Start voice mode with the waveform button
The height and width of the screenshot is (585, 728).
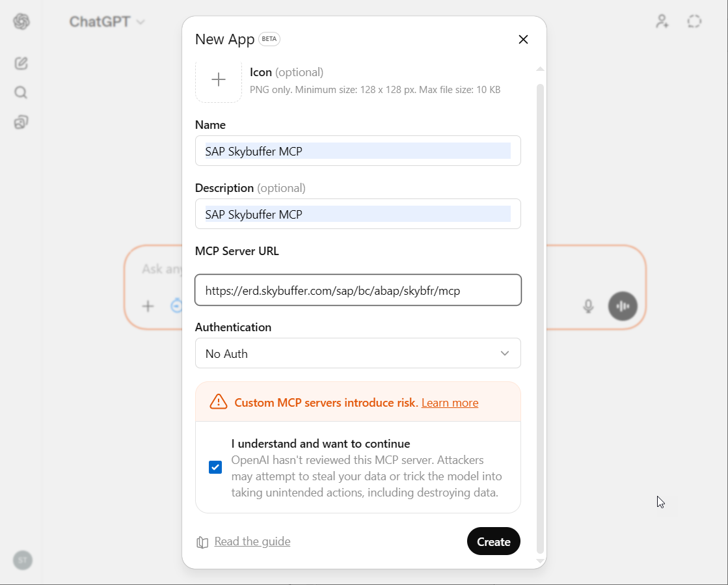coord(623,306)
